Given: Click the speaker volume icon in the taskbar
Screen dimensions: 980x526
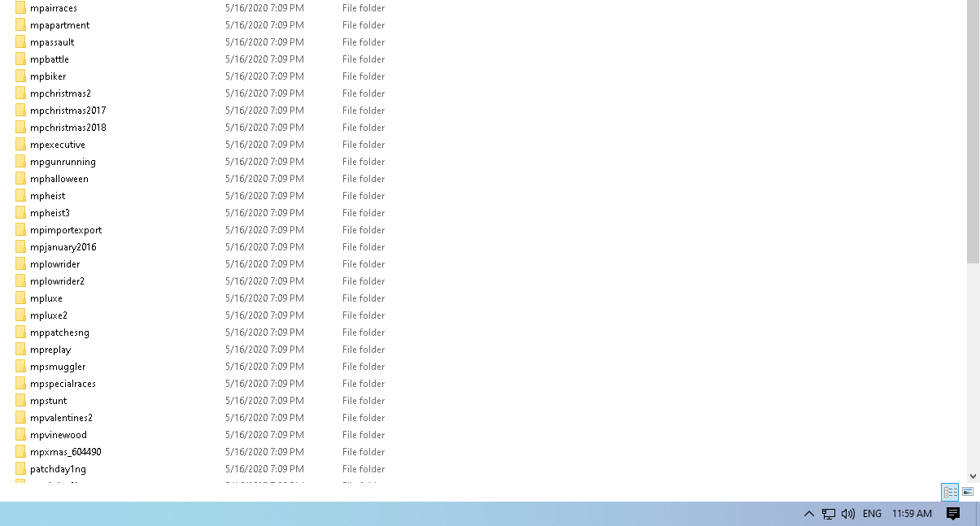Looking at the screenshot, I should (848, 513).
